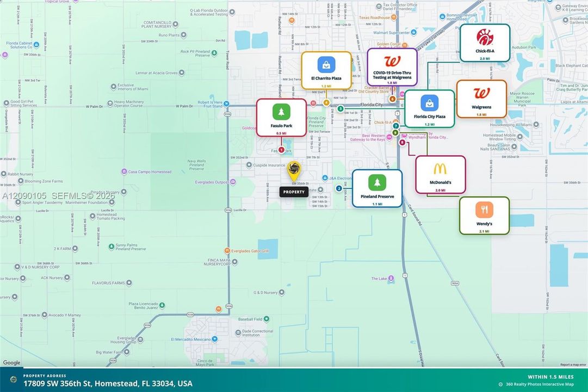Click the Report a map error link
This screenshot has width=588, height=392.
(573, 365)
